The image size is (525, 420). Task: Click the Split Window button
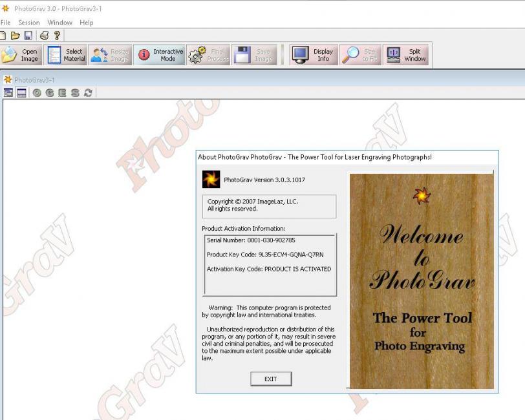[x=406, y=56]
